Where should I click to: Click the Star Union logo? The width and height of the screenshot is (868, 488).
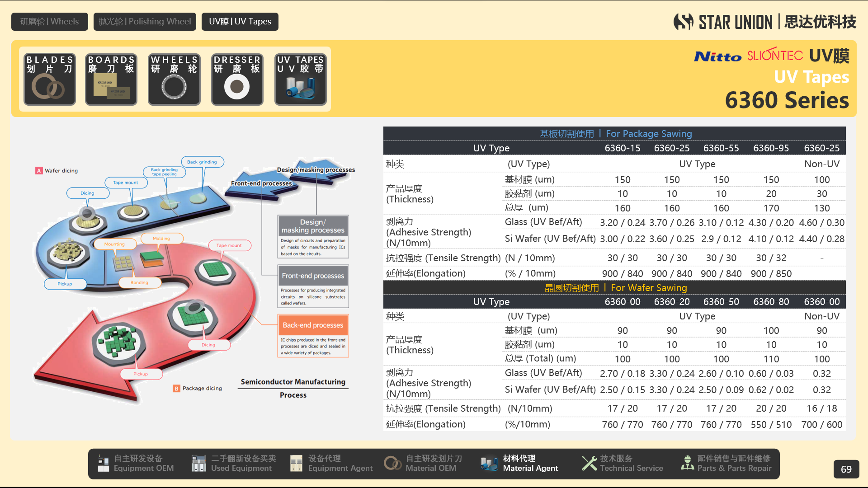[x=765, y=22]
